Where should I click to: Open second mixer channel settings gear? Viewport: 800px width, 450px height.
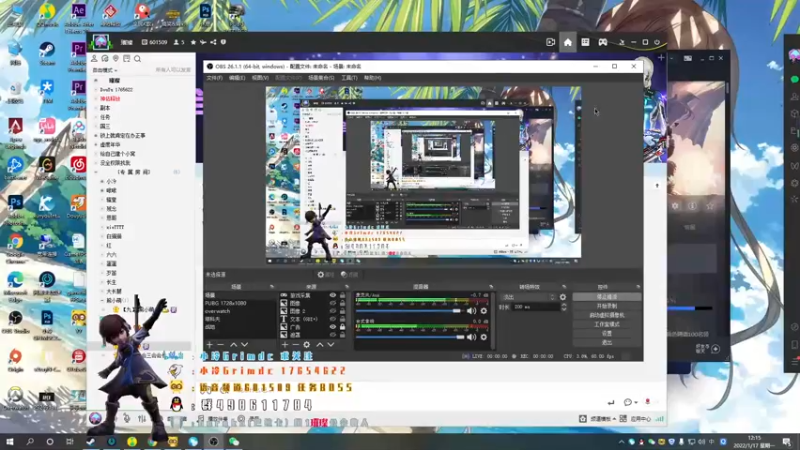(x=484, y=337)
